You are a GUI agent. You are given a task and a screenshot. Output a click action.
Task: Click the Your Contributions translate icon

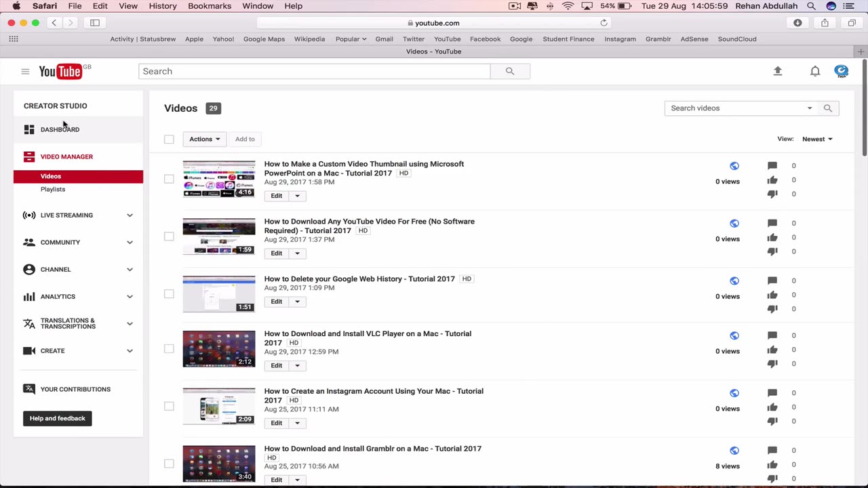tap(29, 389)
